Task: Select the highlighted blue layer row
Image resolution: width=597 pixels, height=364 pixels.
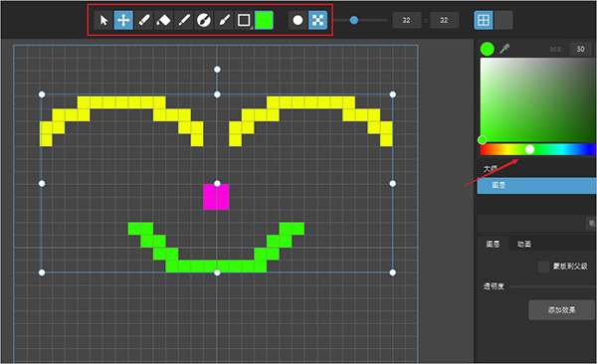Action: tap(537, 185)
